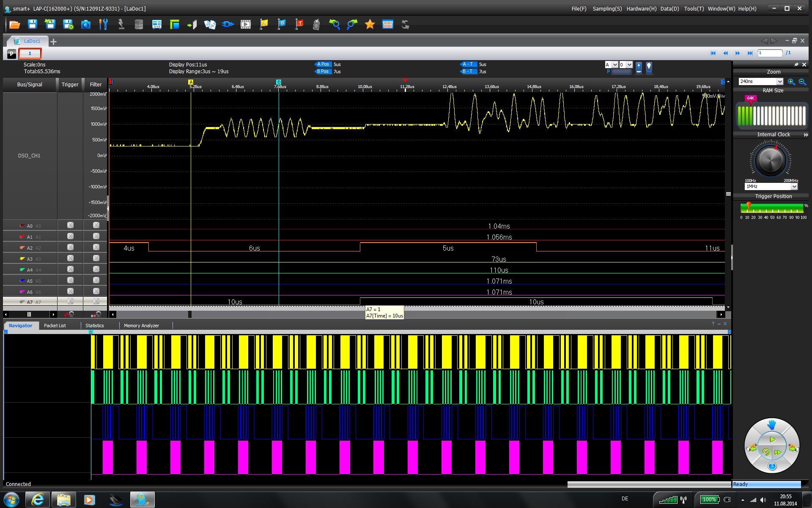Image resolution: width=812 pixels, height=508 pixels.
Task: Click the green and blue window layout icon
Action: click(175, 25)
